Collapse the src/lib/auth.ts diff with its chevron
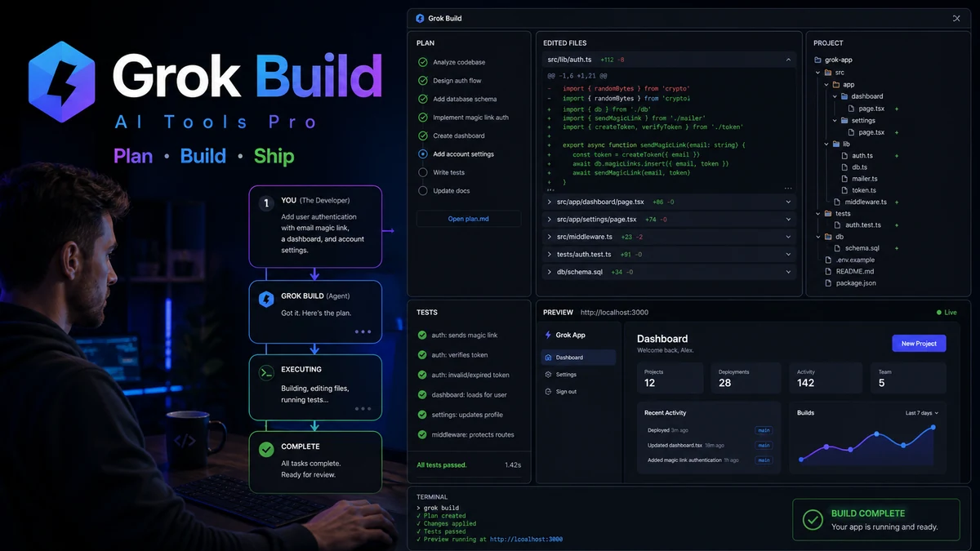 click(788, 60)
